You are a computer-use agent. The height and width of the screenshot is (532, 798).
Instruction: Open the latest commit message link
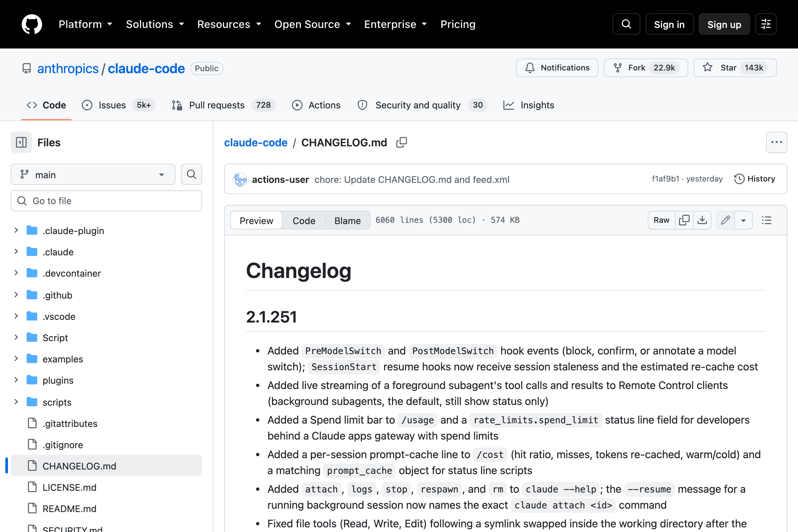click(412, 180)
